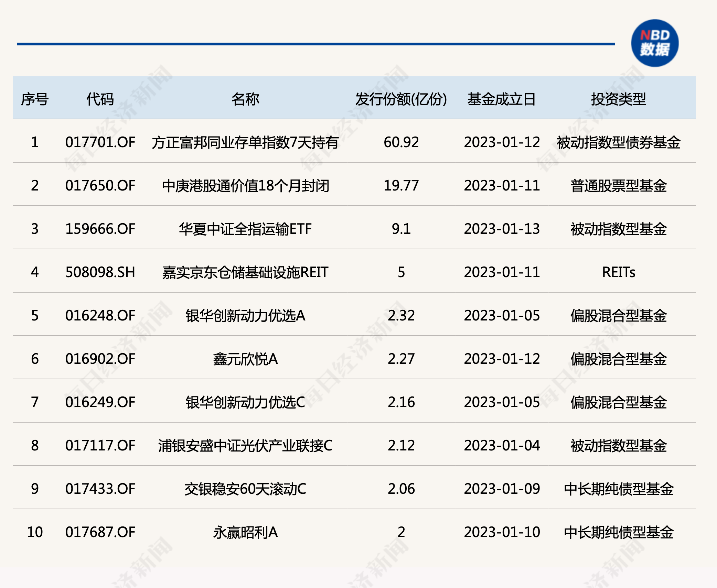Click the NBD数据 round logo
This screenshot has width=717, height=588.
pos(654,43)
